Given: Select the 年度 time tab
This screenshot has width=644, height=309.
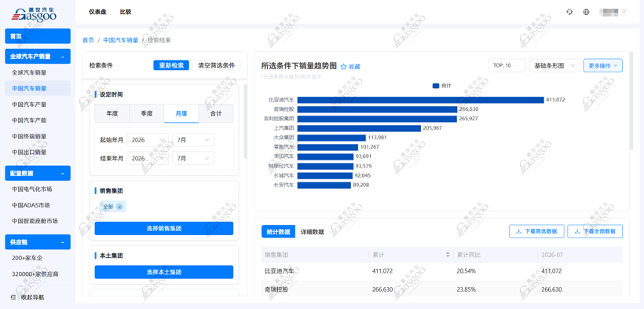Looking at the screenshot, I should (x=112, y=113).
